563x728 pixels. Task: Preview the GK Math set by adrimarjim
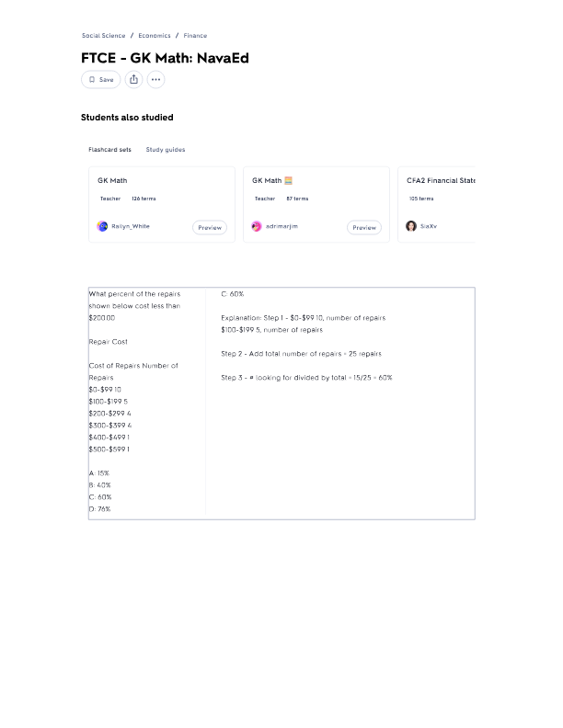pos(364,228)
